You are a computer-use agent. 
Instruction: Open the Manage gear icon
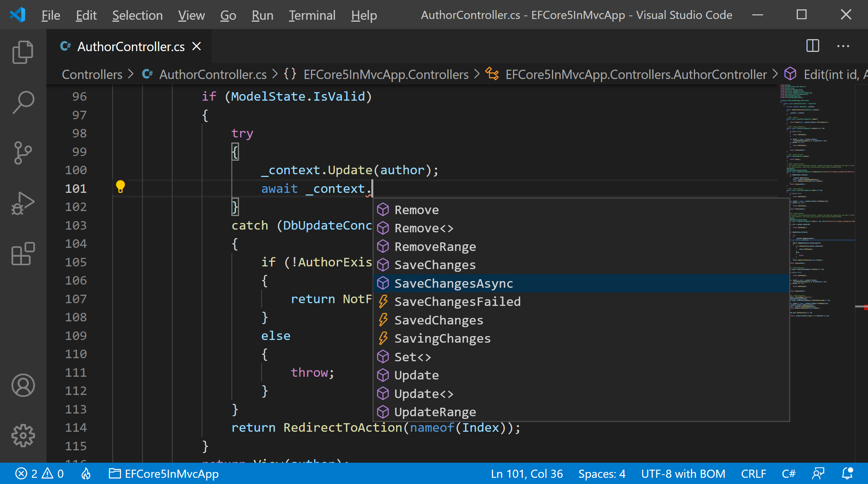point(23,436)
